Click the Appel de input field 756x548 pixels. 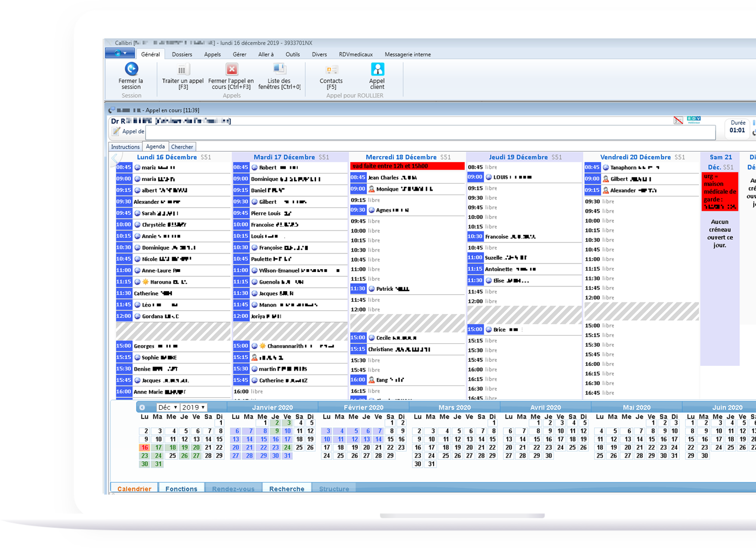point(431,132)
